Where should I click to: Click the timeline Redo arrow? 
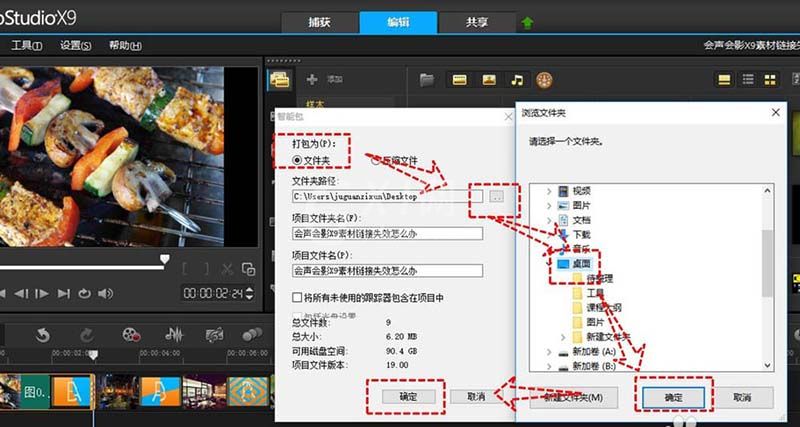[x=87, y=335]
